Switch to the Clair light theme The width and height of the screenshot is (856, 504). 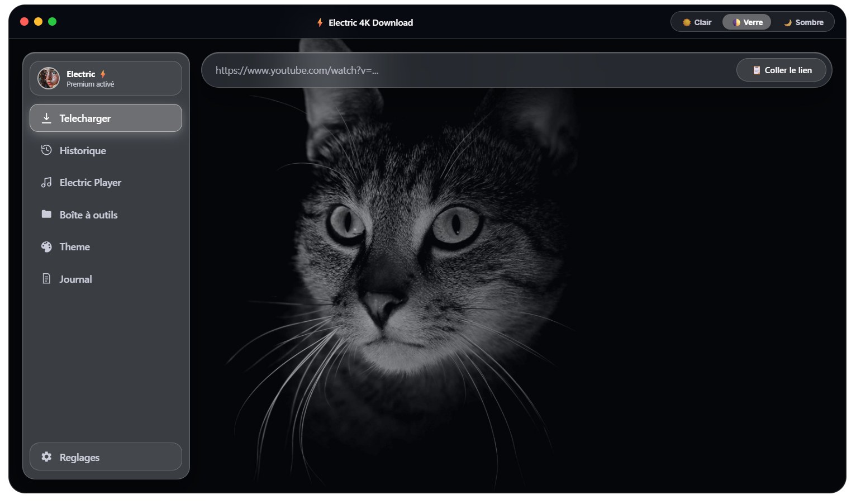click(x=697, y=22)
